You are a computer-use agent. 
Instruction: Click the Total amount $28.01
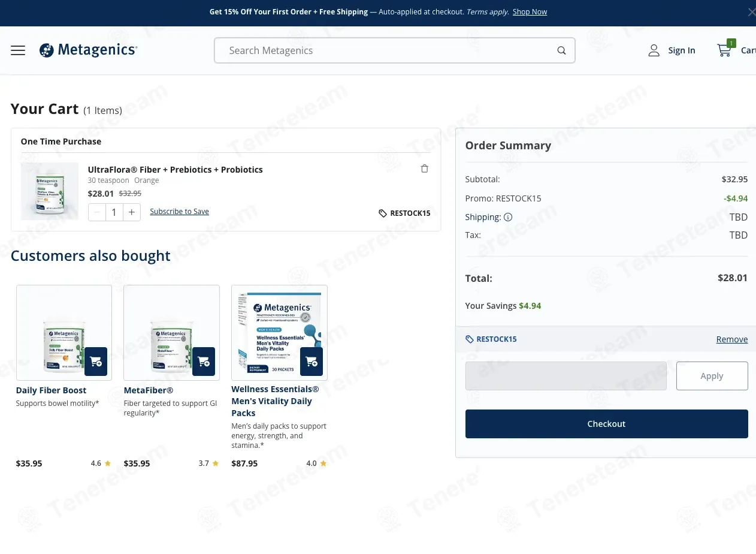pyautogui.click(x=733, y=278)
